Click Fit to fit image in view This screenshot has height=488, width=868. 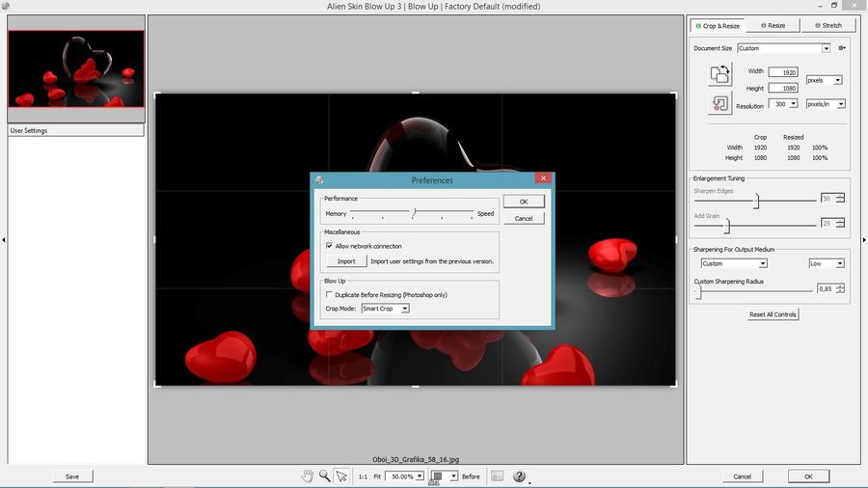tap(377, 476)
